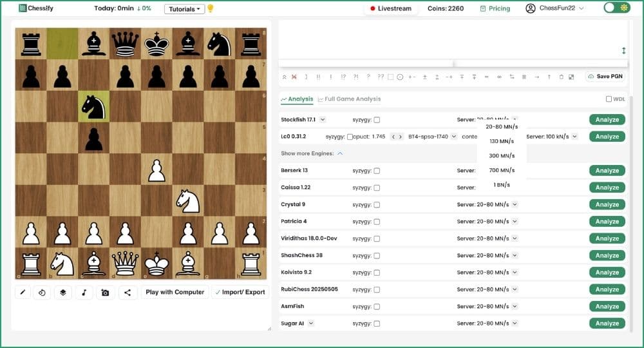
Task: Open Crystal 9 server speed dropdown
Action: click(515, 204)
